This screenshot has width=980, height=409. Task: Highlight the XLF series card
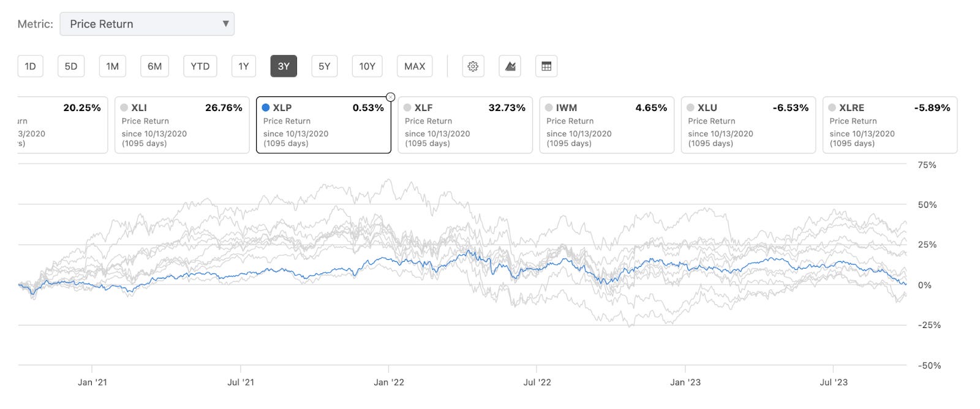[x=465, y=125]
